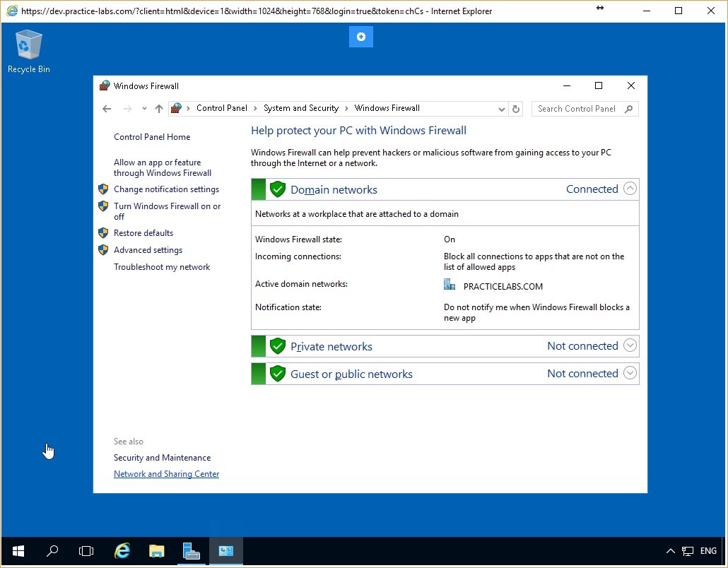Navigate to System and Security breadcrumb
This screenshot has width=728, height=568.
pos(301,108)
